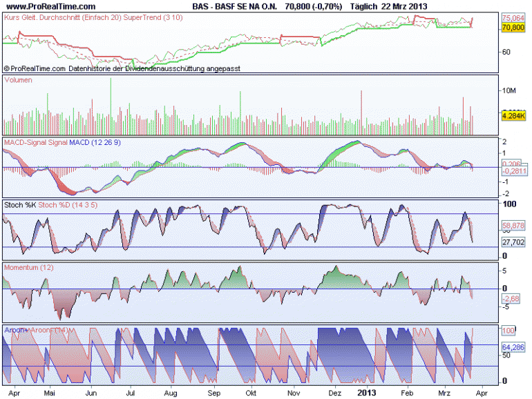Click the bold 2013 year label
This screenshot has height=399, width=532.
click(366, 393)
